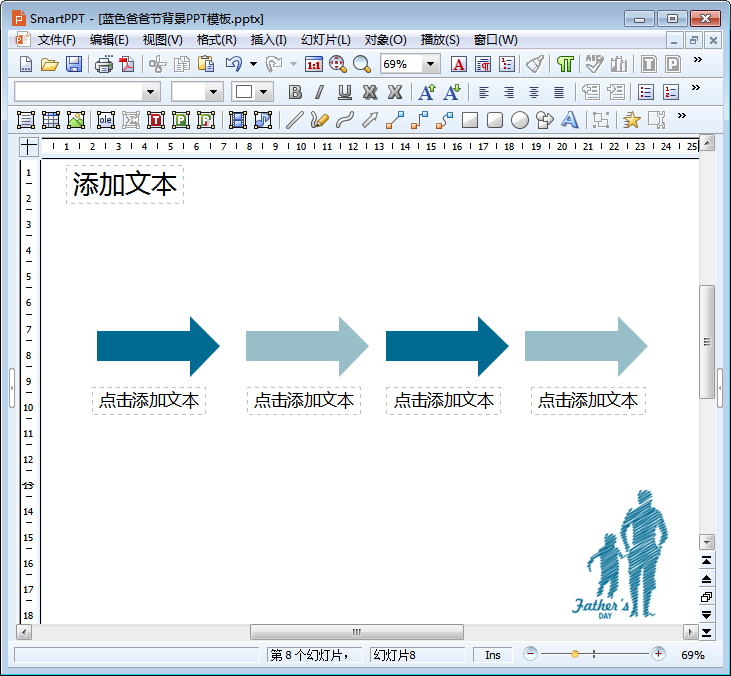This screenshot has width=731, height=676.
Task: Click the magnifier zoom tool
Action: click(x=361, y=64)
